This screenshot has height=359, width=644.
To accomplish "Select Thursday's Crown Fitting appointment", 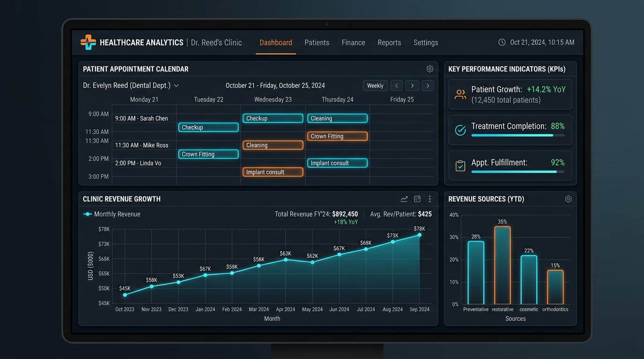I will click(337, 136).
